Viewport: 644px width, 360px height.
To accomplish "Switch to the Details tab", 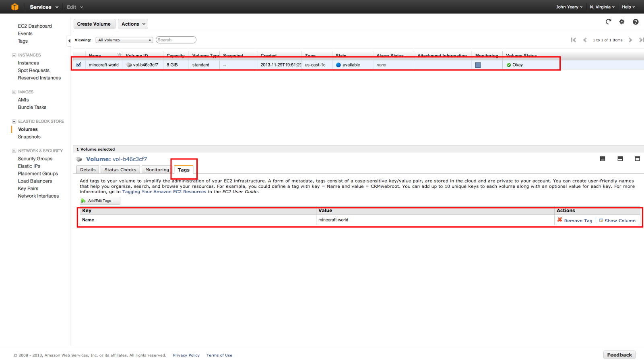I will coord(88,170).
